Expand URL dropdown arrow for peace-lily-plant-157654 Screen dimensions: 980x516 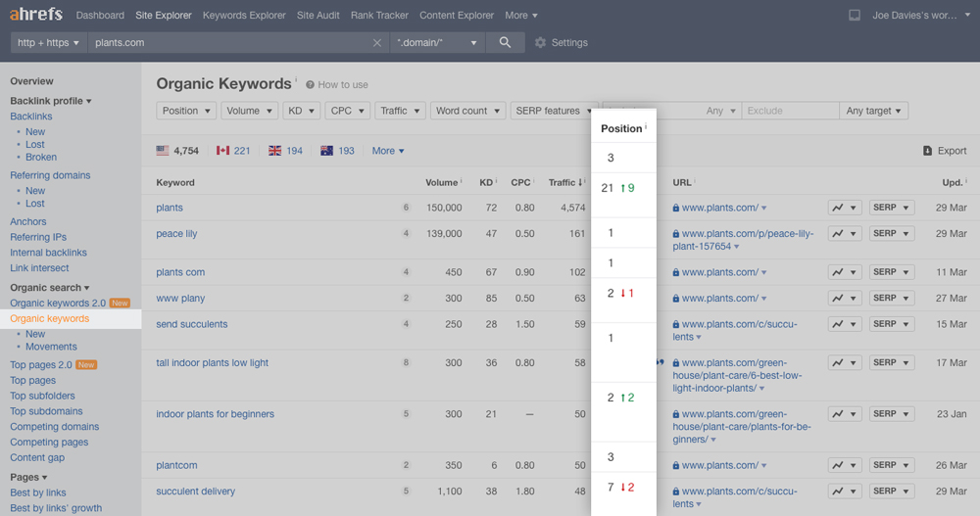[736, 247]
